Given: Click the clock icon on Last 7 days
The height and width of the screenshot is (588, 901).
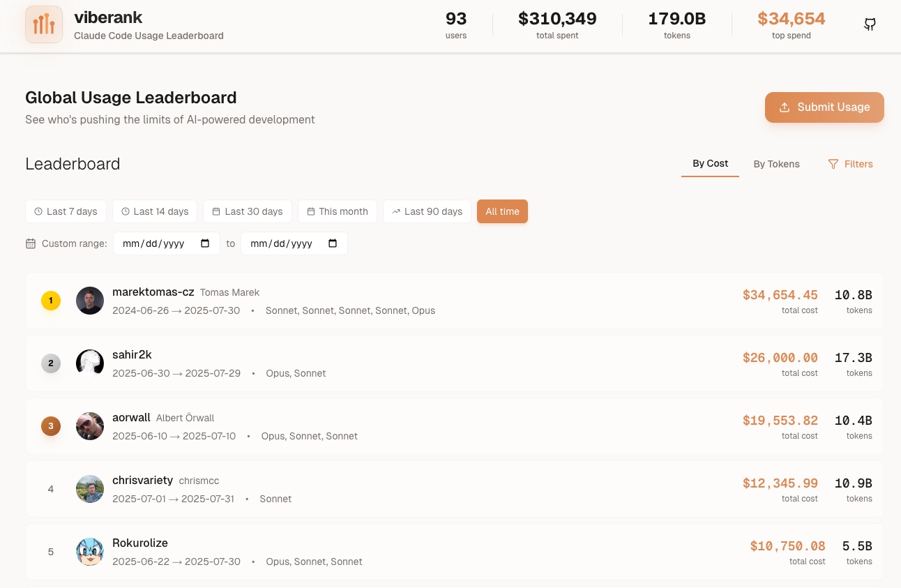Looking at the screenshot, I should tap(38, 211).
